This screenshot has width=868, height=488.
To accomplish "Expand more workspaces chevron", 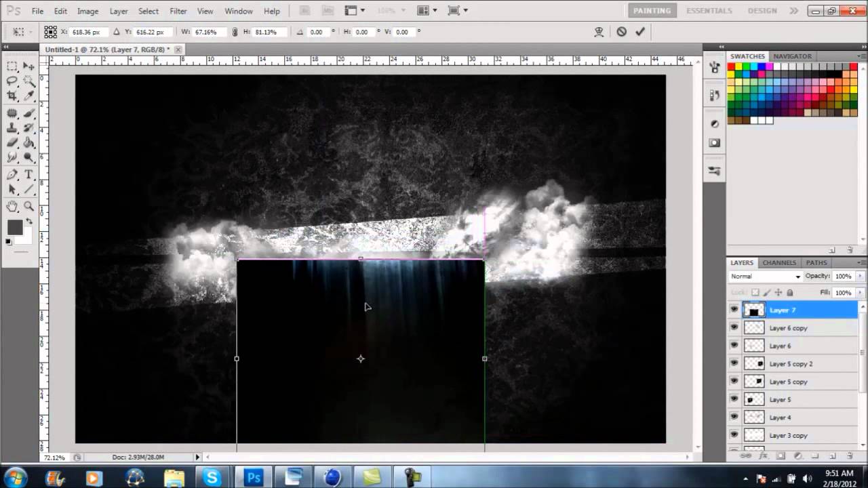I will (794, 11).
